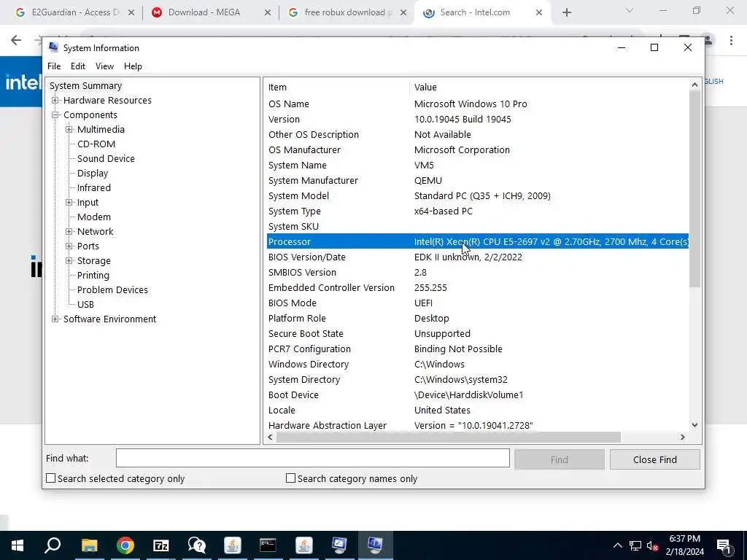Open first Java taskbar icon
Screen dimensions: 747x560
[233, 545]
